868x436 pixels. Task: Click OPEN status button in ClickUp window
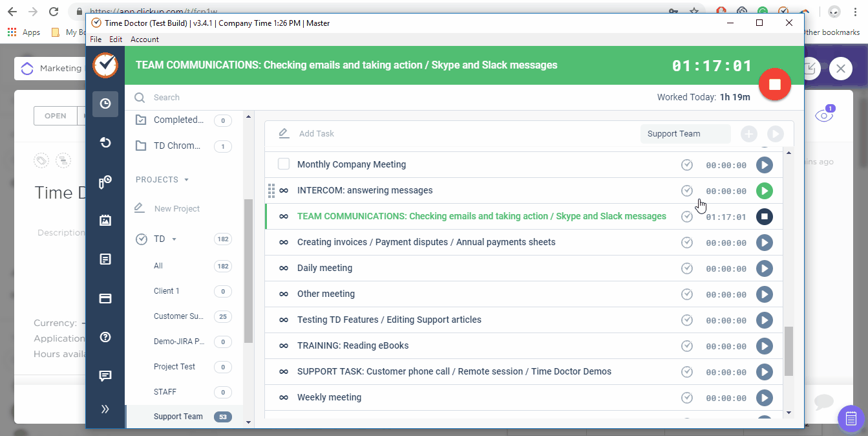point(55,116)
